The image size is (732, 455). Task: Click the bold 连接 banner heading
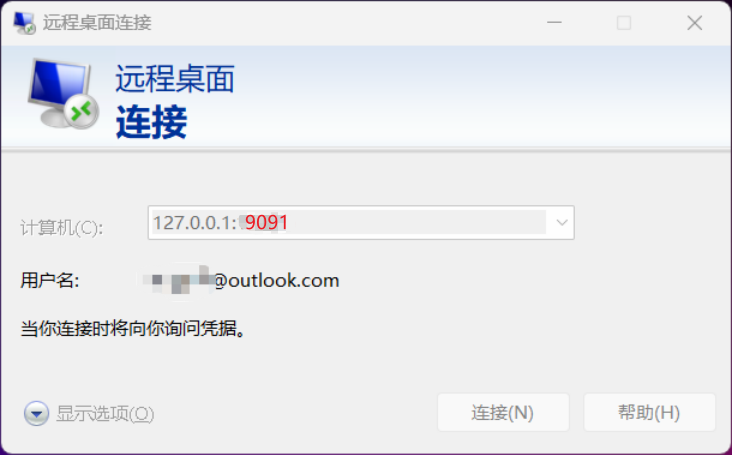point(151,122)
